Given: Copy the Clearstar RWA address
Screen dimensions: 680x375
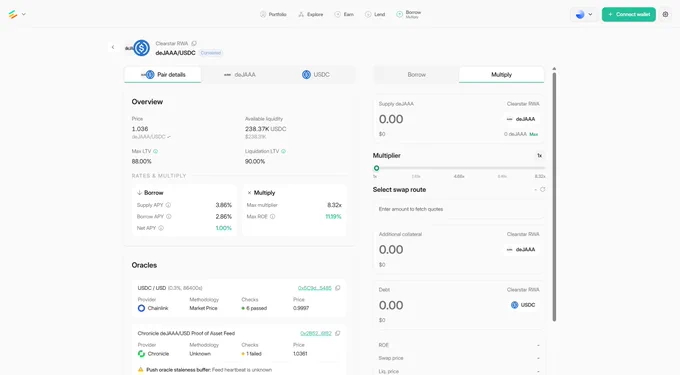Looking at the screenshot, I should pos(194,43).
